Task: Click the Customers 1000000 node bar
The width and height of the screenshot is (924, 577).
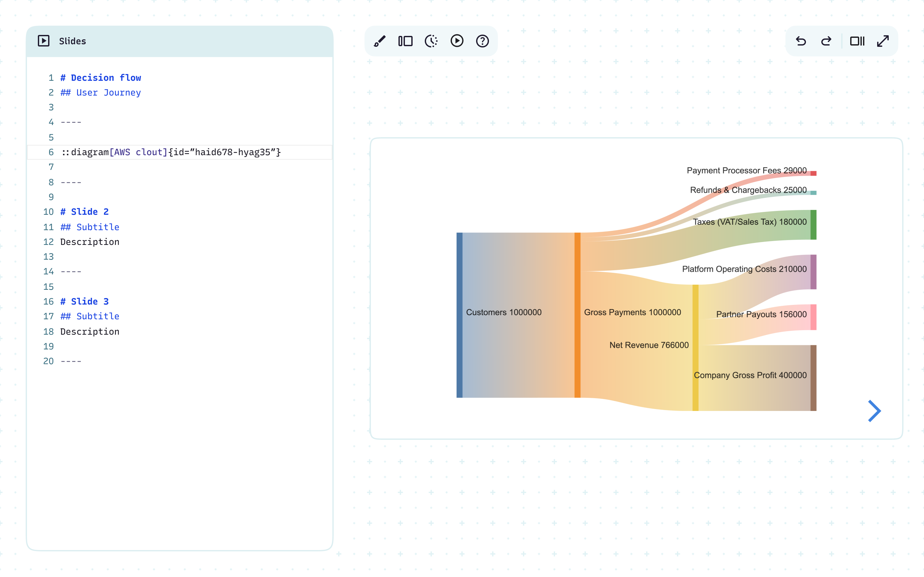Action: pyautogui.click(x=460, y=313)
